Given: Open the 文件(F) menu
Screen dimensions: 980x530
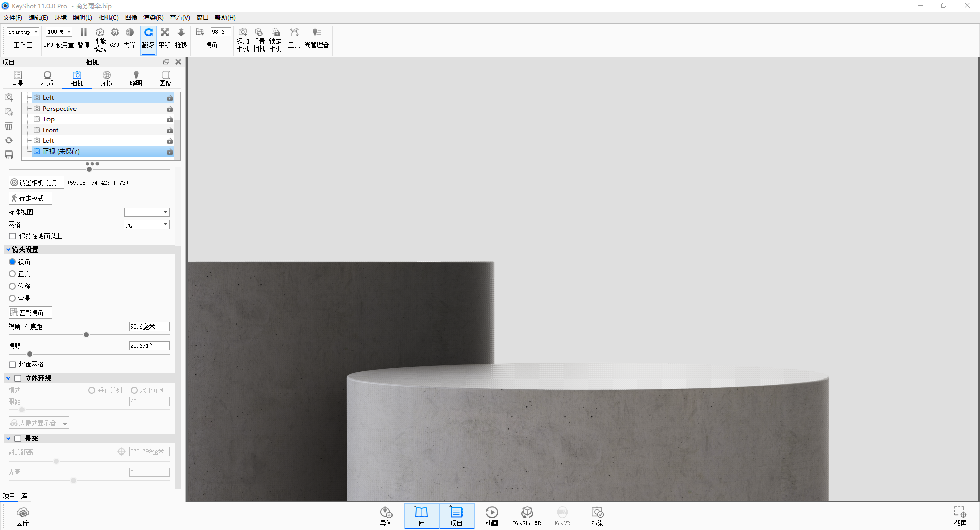Looking at the screenshot, I should coord(13,17).
